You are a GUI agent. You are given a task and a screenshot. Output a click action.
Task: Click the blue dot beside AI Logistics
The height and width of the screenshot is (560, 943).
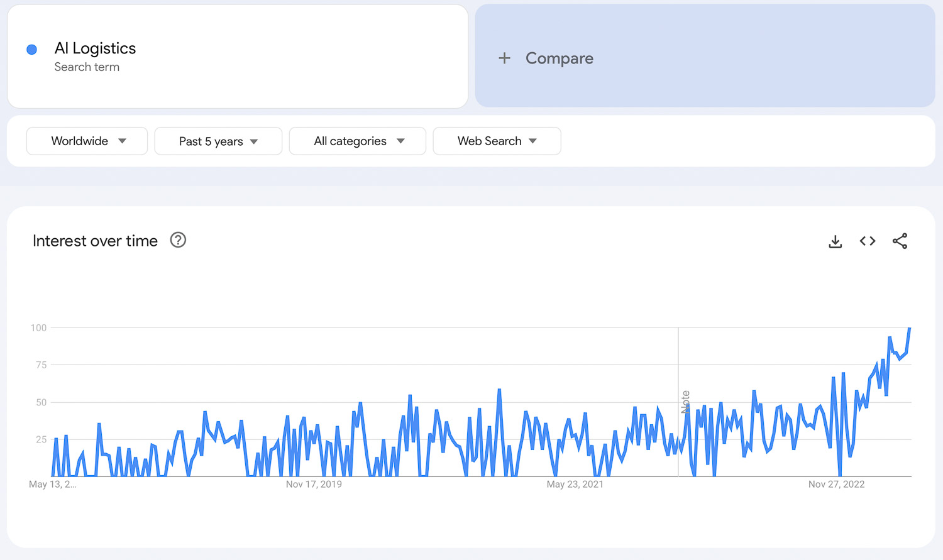(32, 50)
